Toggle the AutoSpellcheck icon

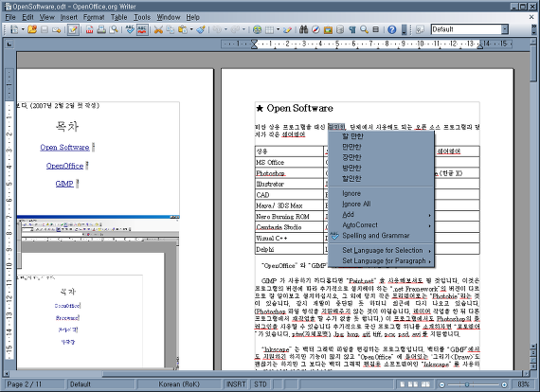coord(142,30)
